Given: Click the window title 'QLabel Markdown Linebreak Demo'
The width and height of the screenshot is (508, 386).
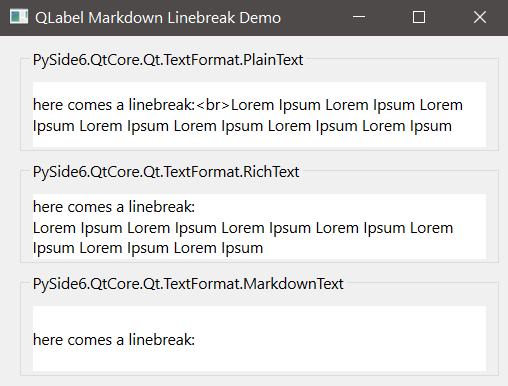Looking at the screenshot, I should 158,18.
